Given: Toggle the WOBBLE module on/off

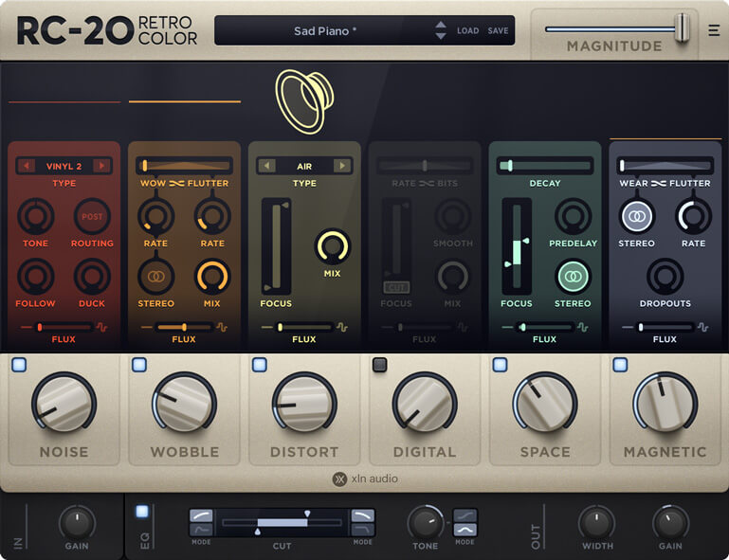Looking at the screenshot, I should coord(139,365).
